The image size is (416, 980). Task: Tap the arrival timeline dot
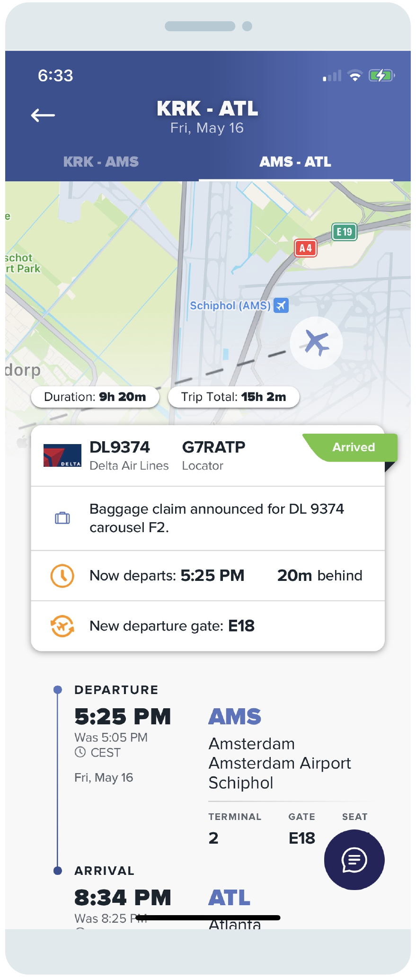[x=58, y=871]
